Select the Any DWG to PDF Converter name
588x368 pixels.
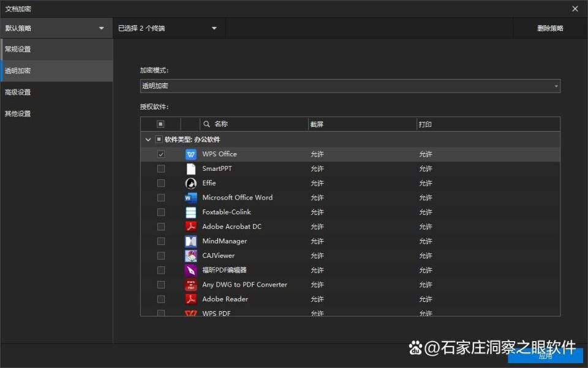click(x=245, y=285)
